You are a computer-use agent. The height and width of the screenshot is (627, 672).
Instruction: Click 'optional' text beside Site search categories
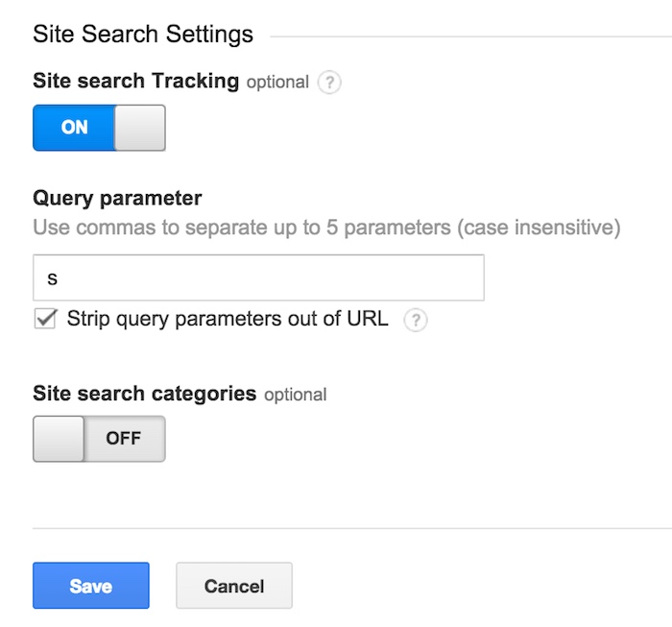[x=296, y=395]
